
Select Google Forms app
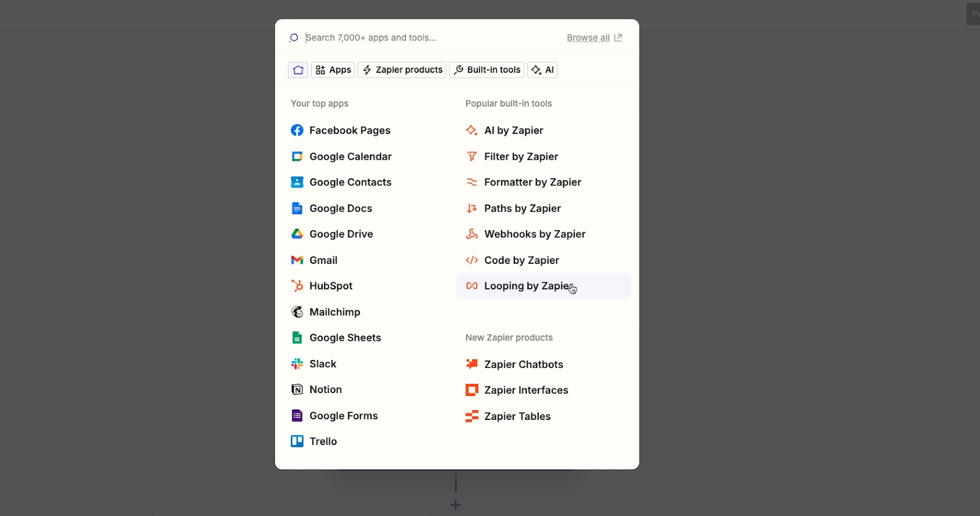(344, 416)
